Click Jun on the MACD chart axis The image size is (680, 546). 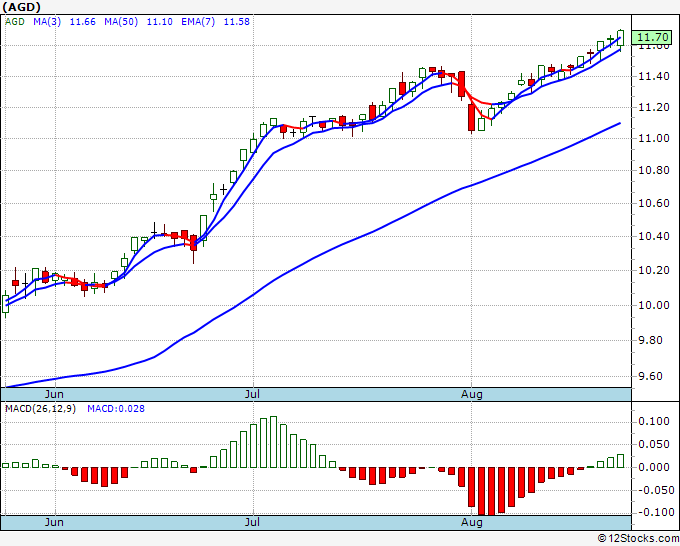54,522
